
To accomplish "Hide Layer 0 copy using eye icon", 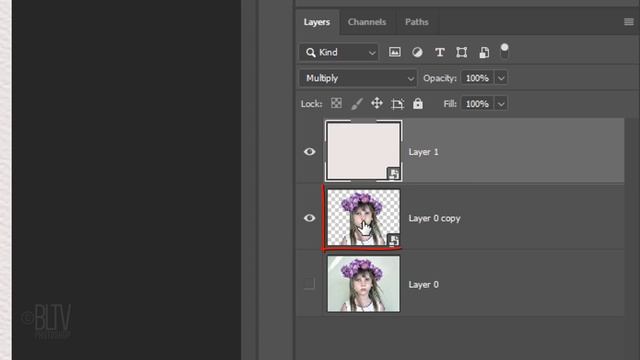I will [309, 218].
